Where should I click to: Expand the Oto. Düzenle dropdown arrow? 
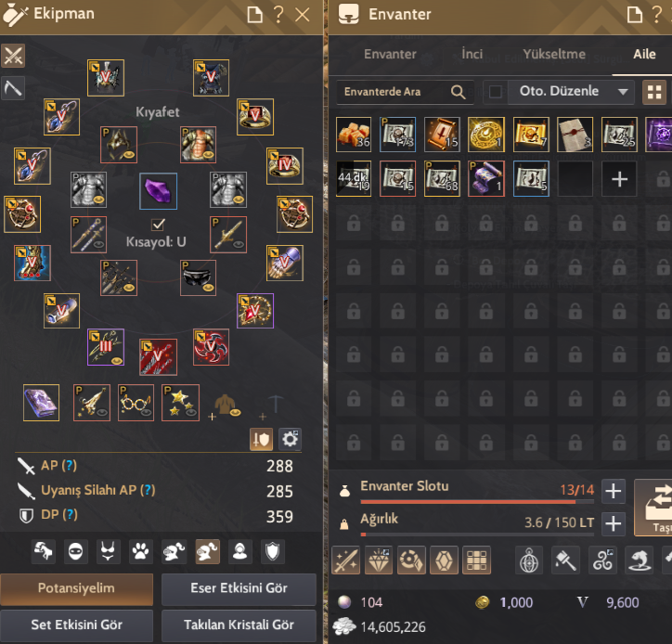coord(623,92)
